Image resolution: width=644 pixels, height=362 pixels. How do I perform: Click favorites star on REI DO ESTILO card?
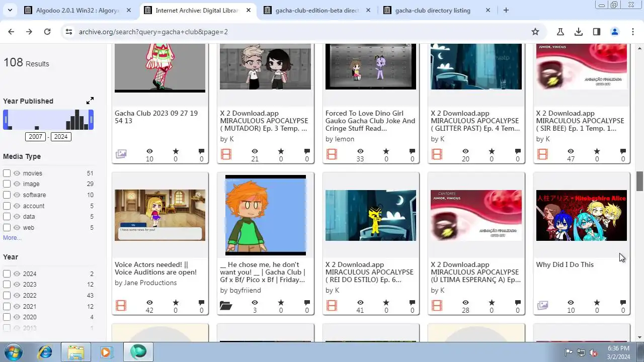coord(386,303)
